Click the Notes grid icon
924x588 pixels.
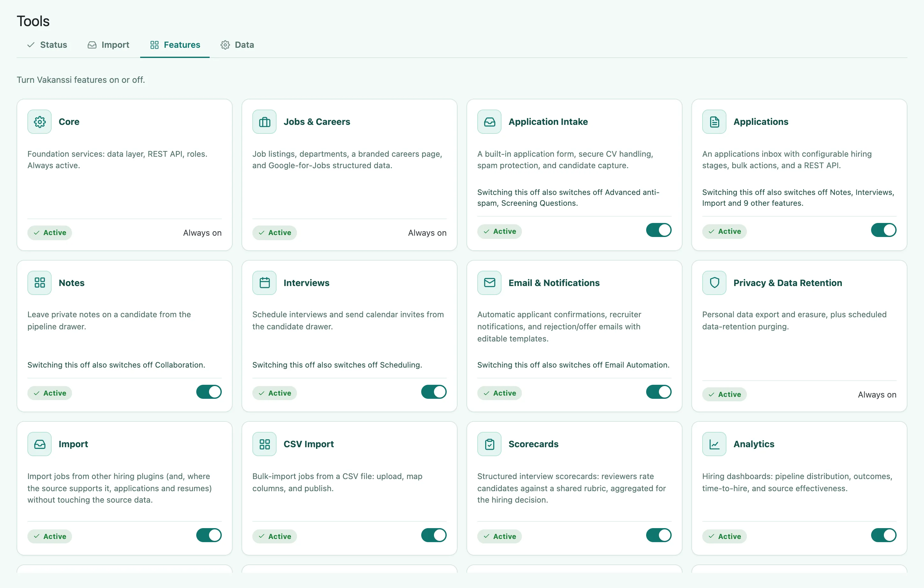40,283
